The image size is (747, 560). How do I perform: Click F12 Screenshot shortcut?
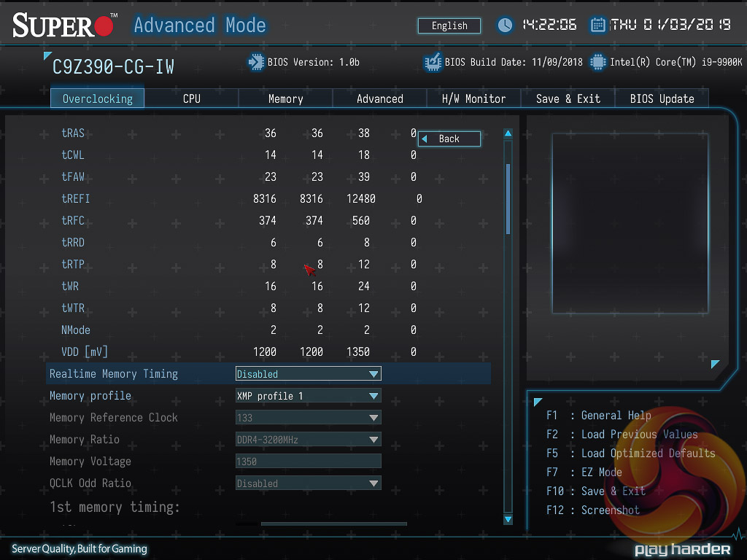click(x=592, y=510)
